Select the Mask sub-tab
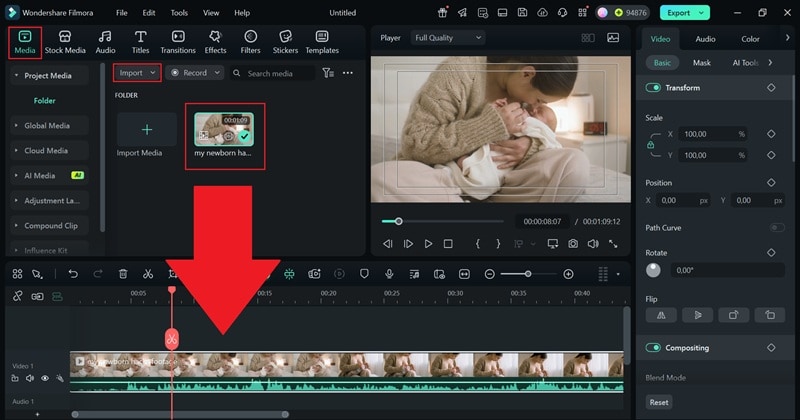This screenshot has height=420, width=800. click(702, 63)
